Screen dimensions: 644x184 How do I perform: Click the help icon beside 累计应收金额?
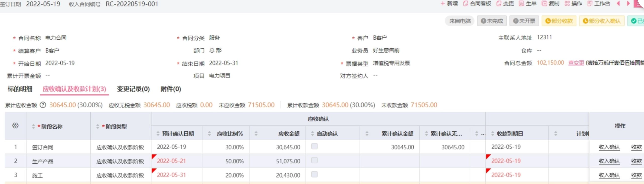(x=43, y=105)
